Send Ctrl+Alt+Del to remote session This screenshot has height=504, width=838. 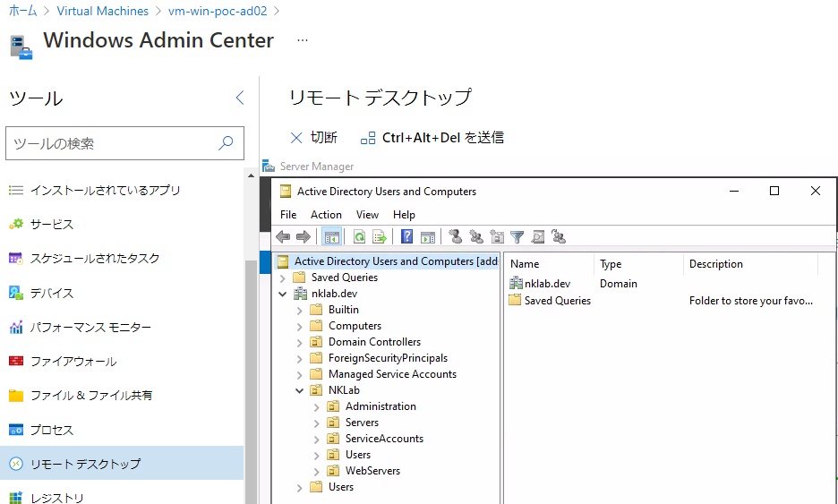(432, 137)
